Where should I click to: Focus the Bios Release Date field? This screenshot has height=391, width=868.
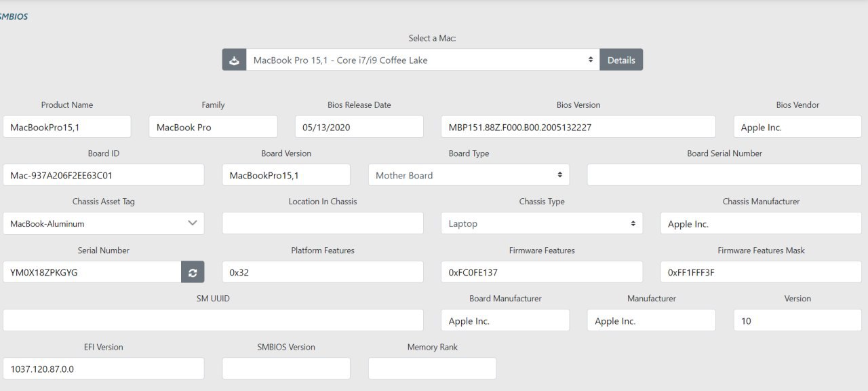[x=359, y=127]
